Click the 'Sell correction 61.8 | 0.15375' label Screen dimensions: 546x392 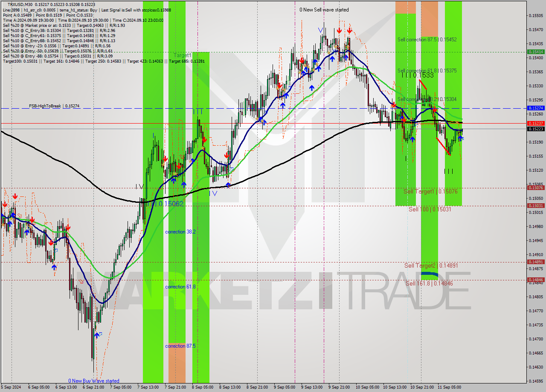click(427, 71)
